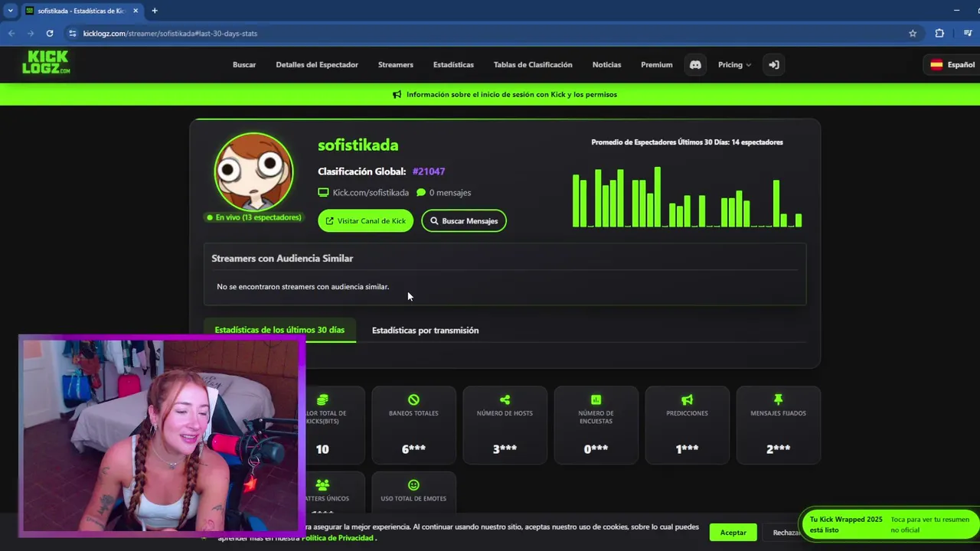Click the browser address bar
Viewport: 980px width, 551px height.
(x=490, y=34)
